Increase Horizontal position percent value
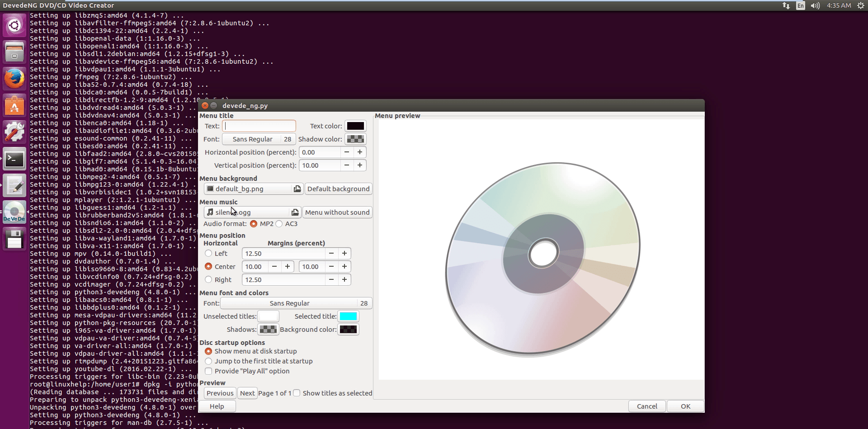Screen dimensions: 868x429 pyautogui.click(x=360, y=152)
